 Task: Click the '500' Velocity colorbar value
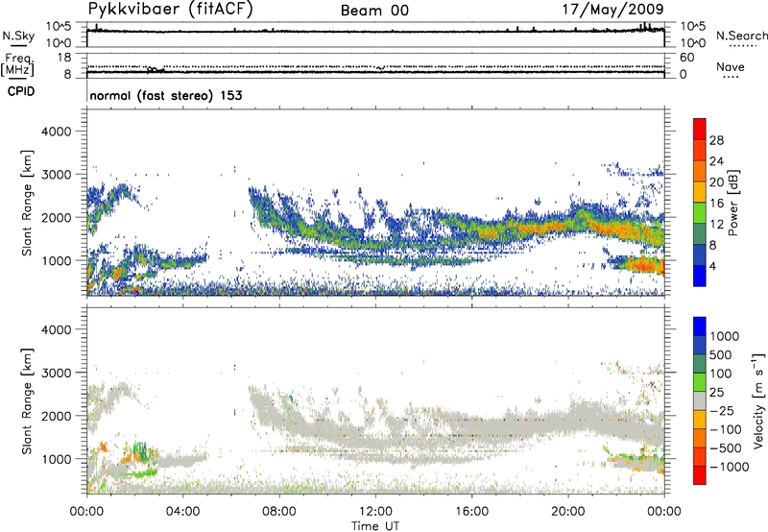(721, 355)
